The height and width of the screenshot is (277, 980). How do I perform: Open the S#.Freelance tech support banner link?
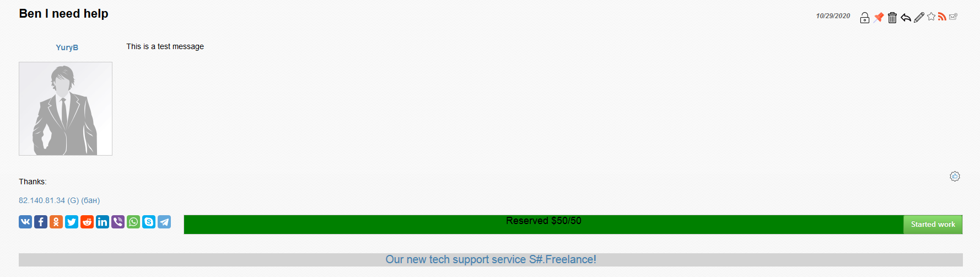coord(491,259)
